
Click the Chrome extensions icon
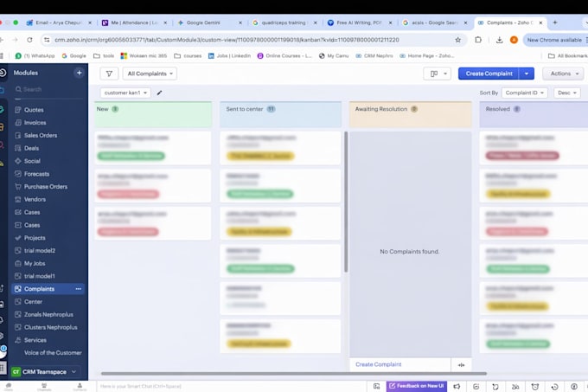(478, 40)
